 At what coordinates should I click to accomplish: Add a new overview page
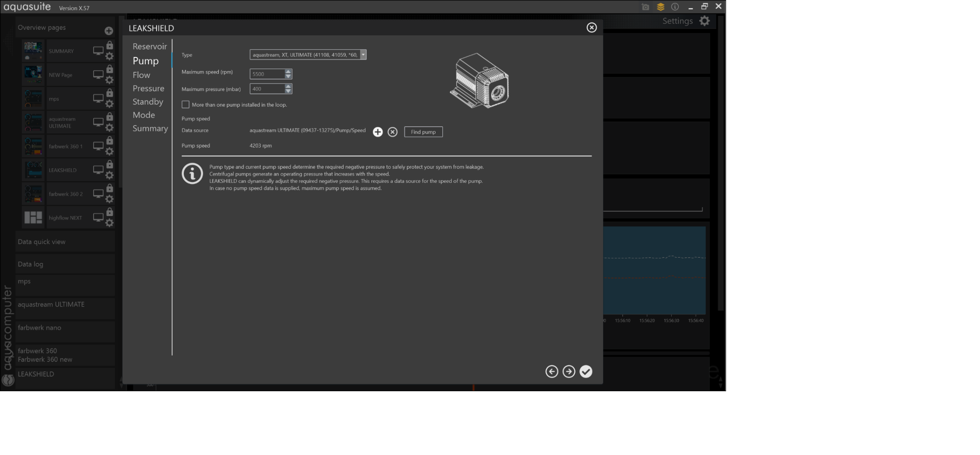(x=109, y=31)
